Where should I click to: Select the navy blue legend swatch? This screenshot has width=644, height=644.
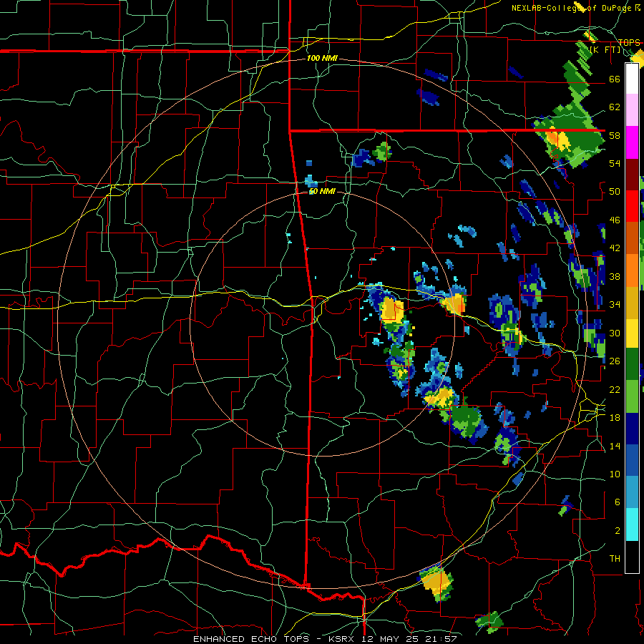point(632,429)
